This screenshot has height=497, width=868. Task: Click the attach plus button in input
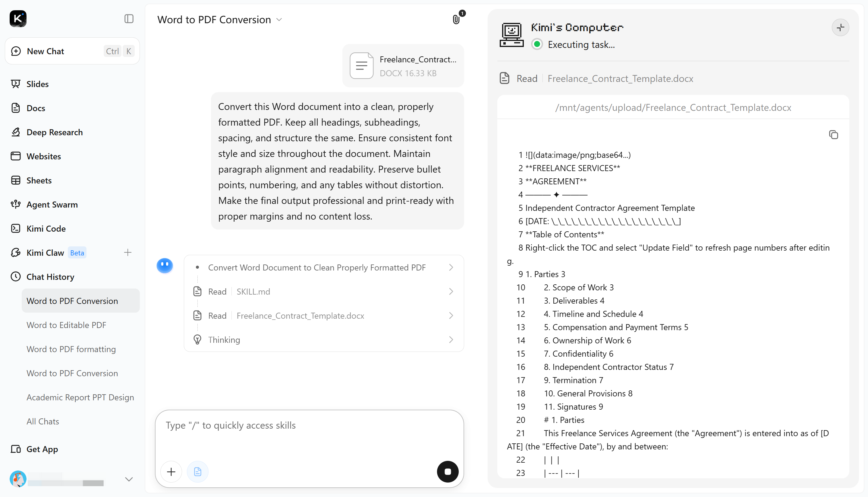pos(171,471)
